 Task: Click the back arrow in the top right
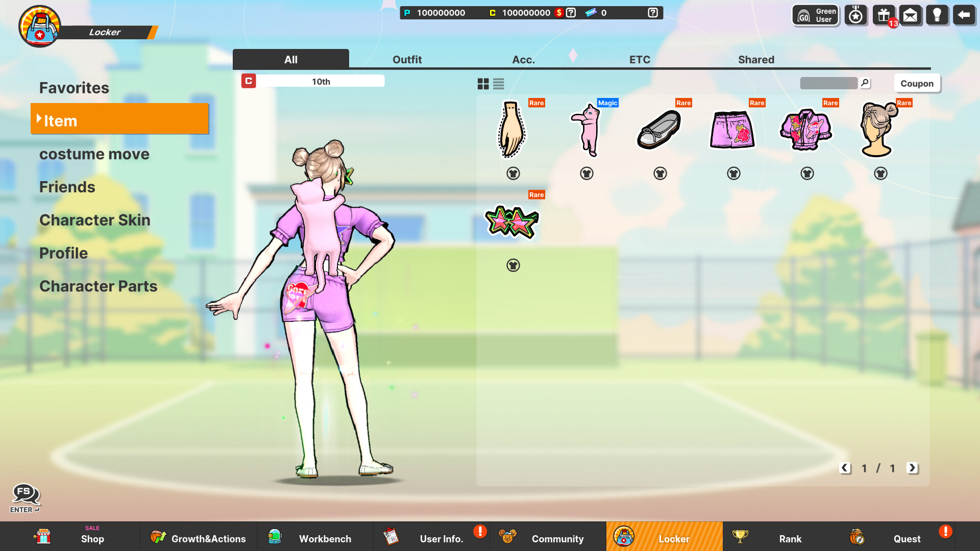tap(964, 15)
